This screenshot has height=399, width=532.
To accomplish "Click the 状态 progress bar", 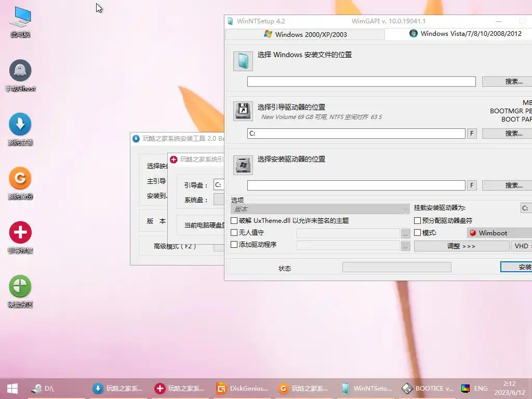I will [x=396, y=267].
